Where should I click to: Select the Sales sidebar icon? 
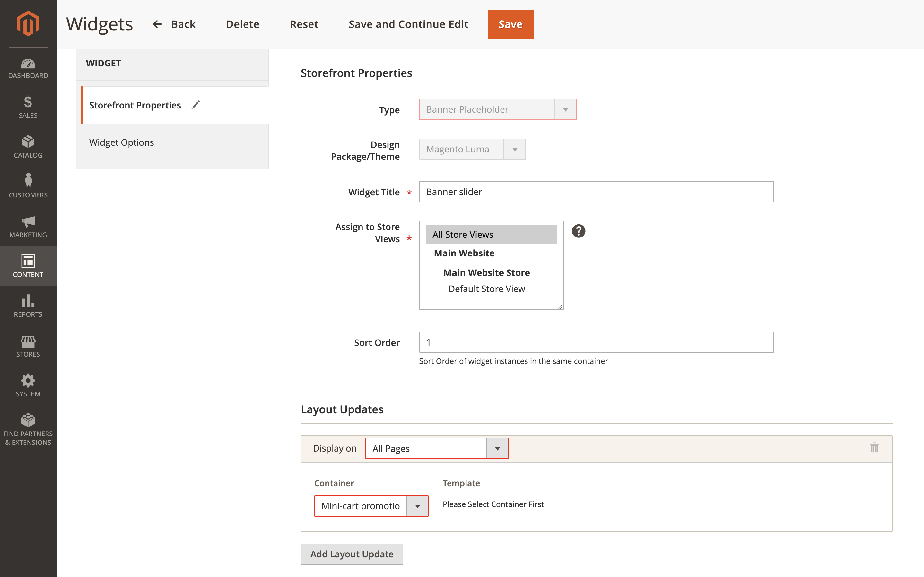click(28, 107)
